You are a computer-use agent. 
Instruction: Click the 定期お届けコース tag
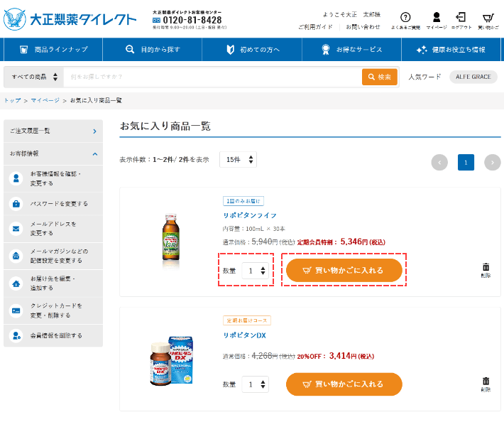click(247, 320)
